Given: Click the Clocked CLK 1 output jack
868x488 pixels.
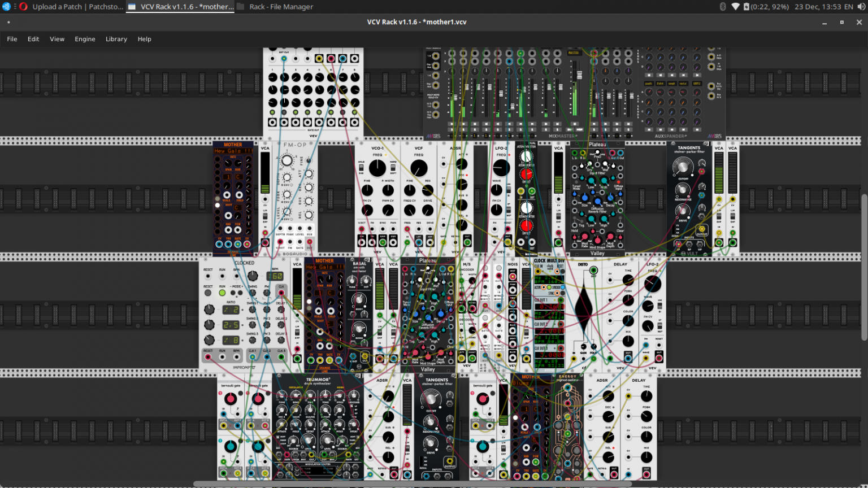Looking at the screenshot, I should coord(252,357).
